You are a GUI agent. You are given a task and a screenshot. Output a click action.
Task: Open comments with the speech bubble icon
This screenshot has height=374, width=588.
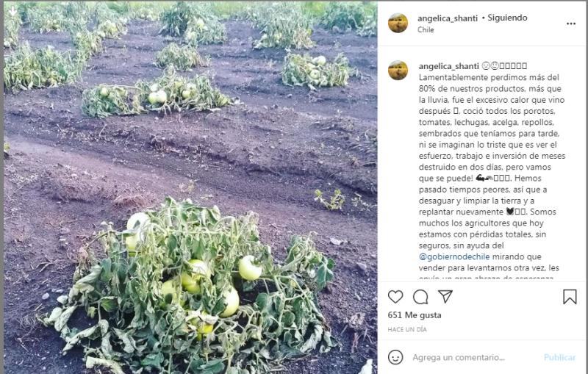click(420, 297)
